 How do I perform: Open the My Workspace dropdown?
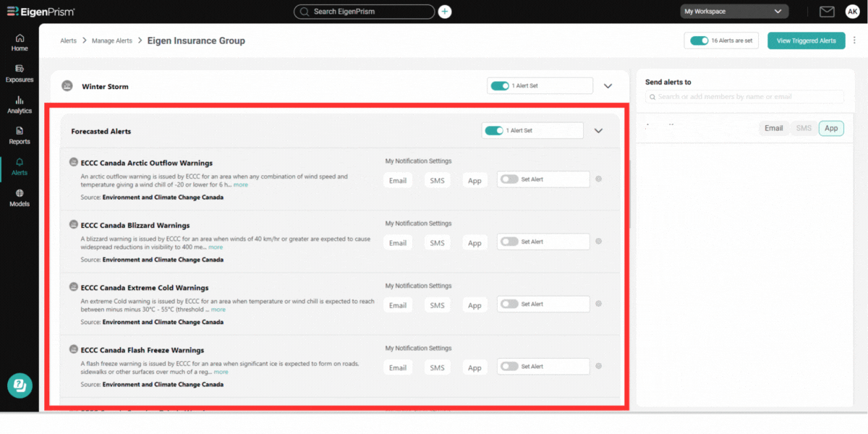click(734, 12)
